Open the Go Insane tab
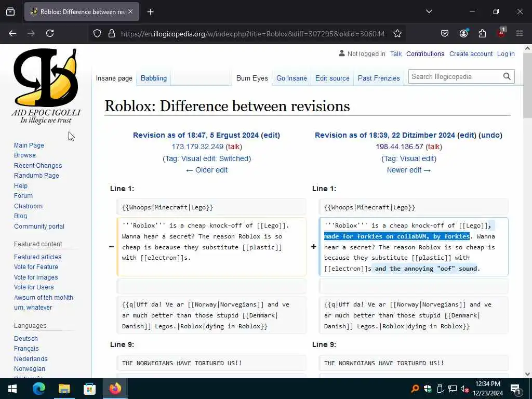Screen dimensions: 532x399 point(291,78)
